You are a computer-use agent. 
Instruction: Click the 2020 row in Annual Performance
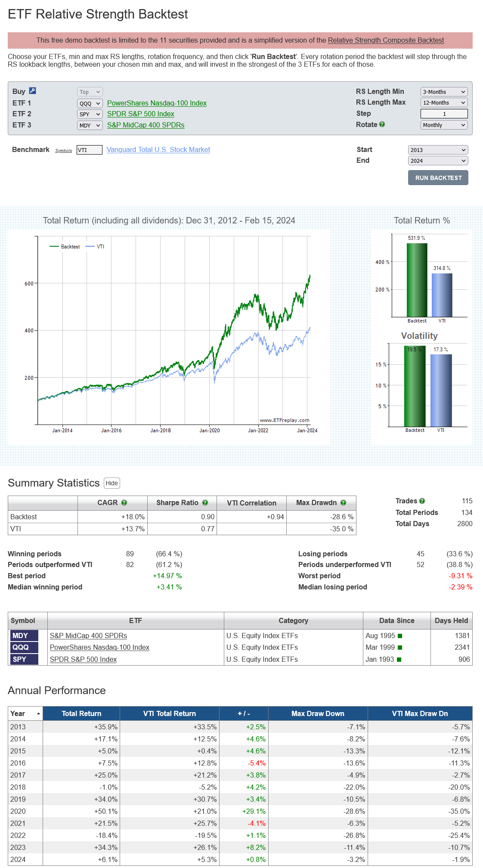(240, 811)
